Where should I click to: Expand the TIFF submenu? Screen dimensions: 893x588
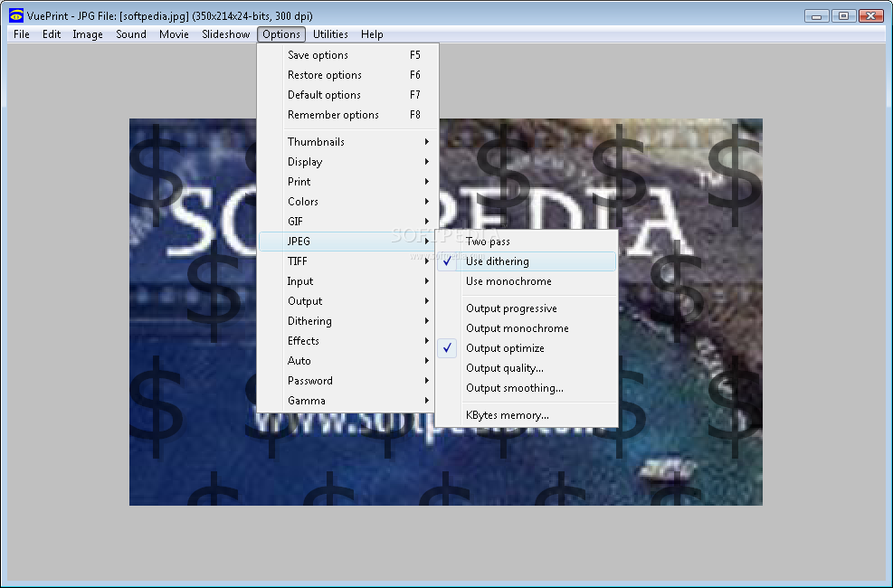click(x=348, y=261)
